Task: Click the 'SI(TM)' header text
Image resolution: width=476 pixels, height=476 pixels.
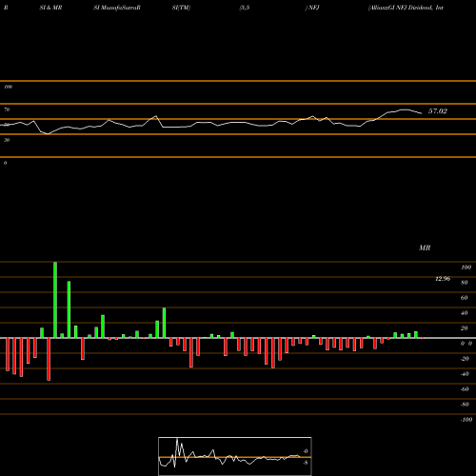Action: [x=181, y=8]
